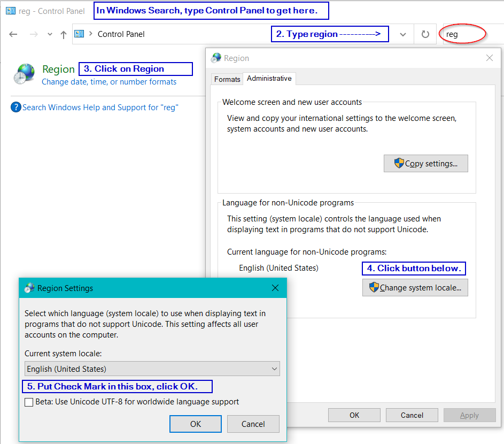This screenshot has height=444, width=504.
Task: Focus the Control Panel search box containing reg
Action: (473, 34)
